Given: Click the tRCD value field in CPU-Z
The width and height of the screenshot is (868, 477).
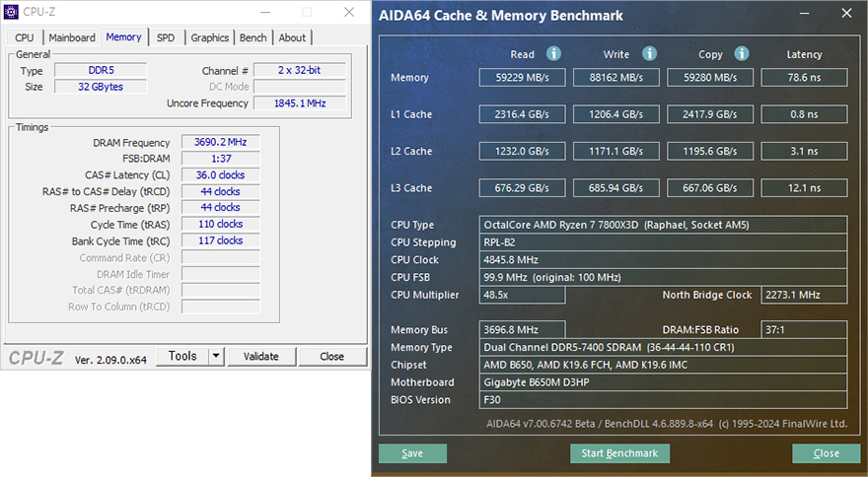Looking at the screenshot, I should point(220,191).
